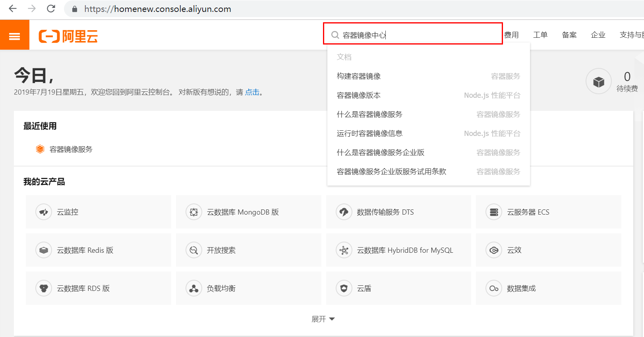Image resolution: width=644 pixels, height=337 pixels.
Task: Open 云服务器 ECS card
Action: (549, 212)
